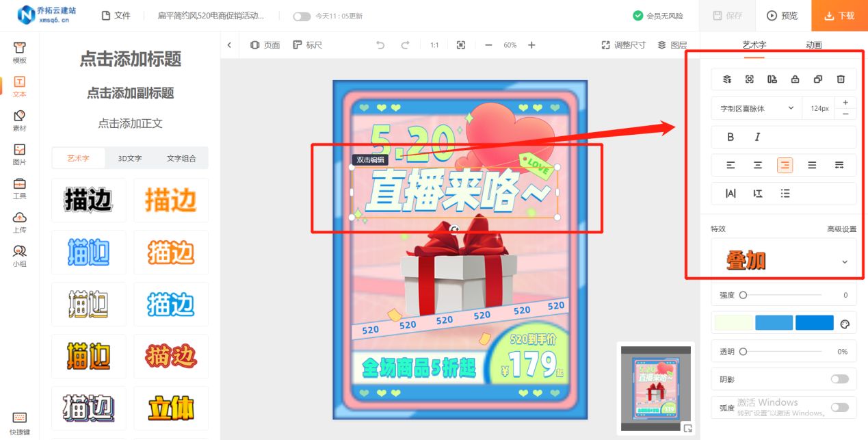Screen dimensions: 868x440
Task: Lock the selected text element
Action: pyautogui.click(x=795, y=79)
